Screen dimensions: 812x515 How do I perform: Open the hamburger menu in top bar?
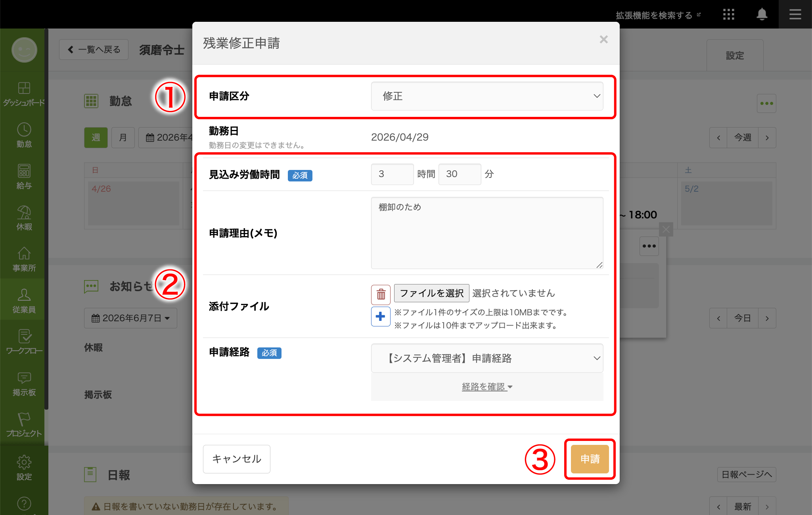click(795, 15)
